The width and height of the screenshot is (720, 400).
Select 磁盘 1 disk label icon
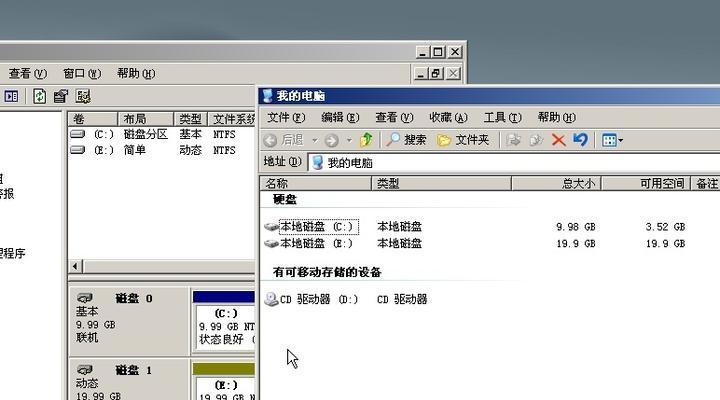coord(84,370)
